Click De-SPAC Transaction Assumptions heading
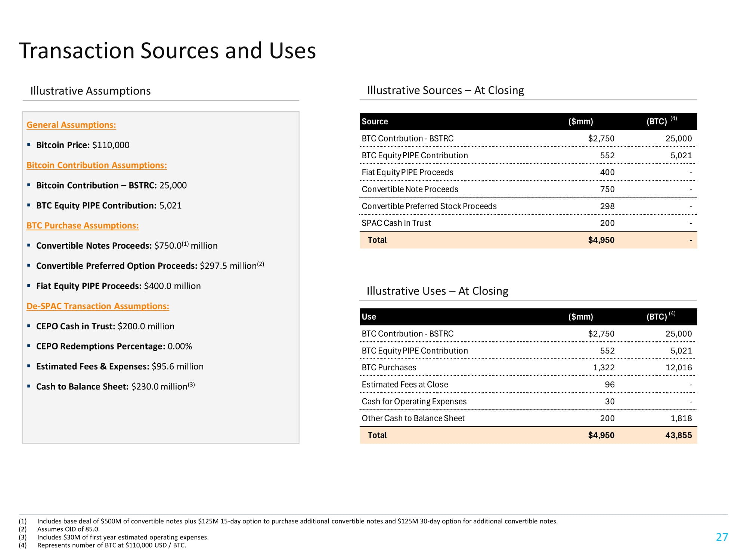 (x=97, y=306)
